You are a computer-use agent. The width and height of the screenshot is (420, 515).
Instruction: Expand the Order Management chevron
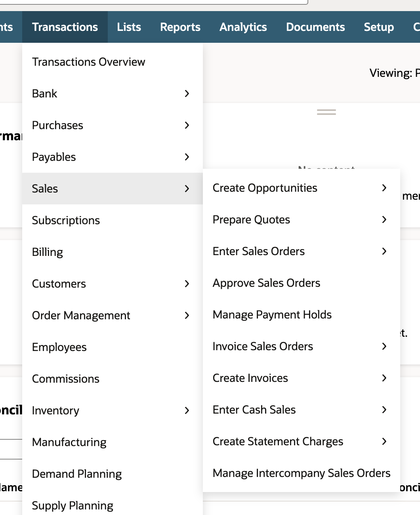coord(187,315)
